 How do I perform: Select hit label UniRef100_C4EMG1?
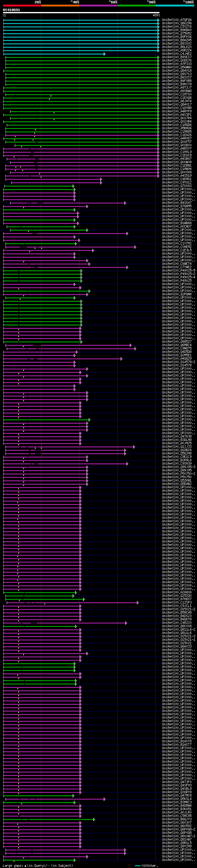(x=177, y=179)
